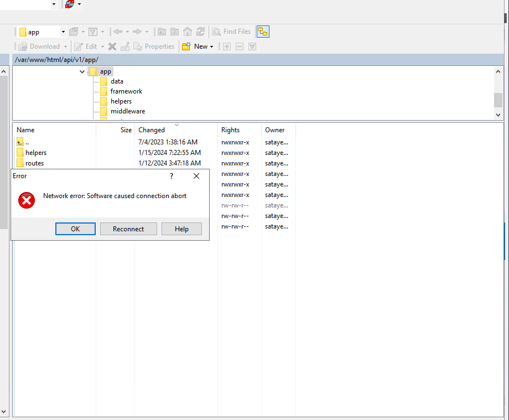
Task: Click the Find Files toolbar button
Action: pyautogui.click(x=231, y=32)
